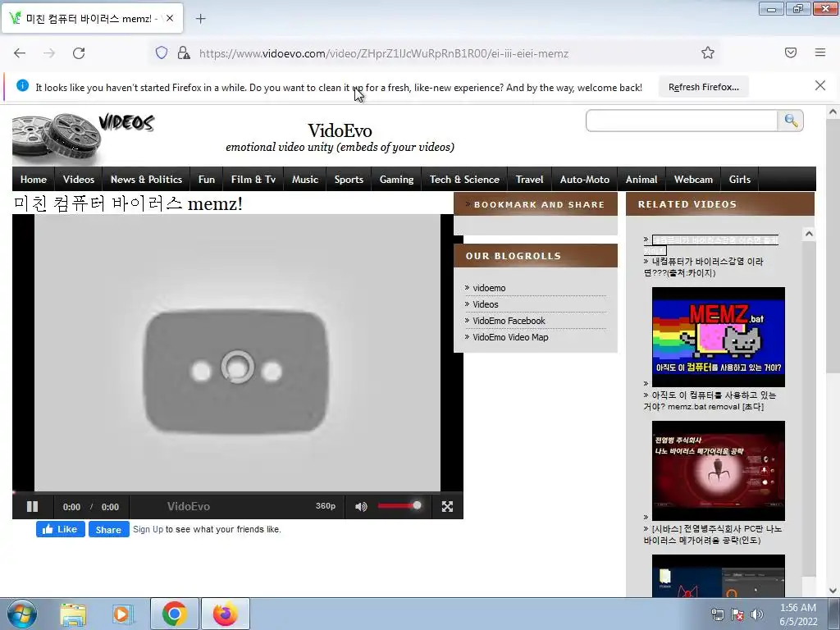
Task: Click the page scrollbar down arrow
Action: (833, 591)
